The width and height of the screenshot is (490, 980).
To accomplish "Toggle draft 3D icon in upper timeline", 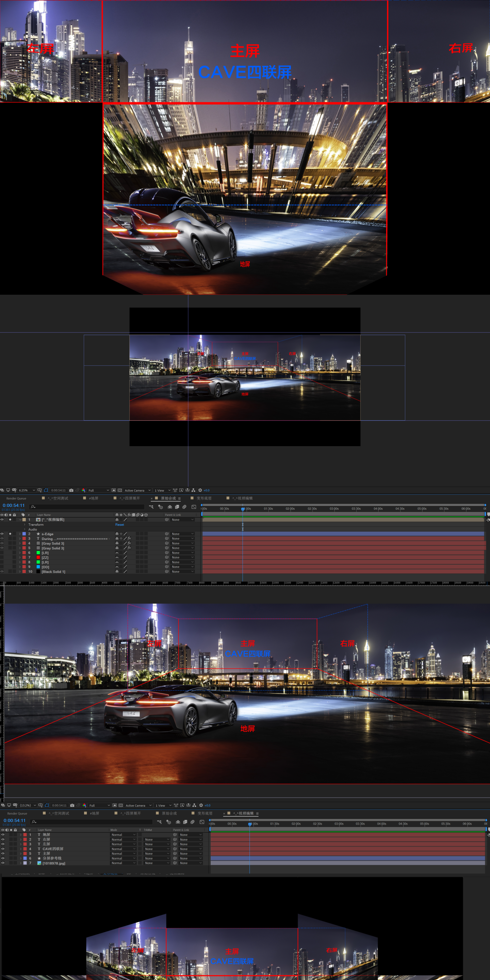I will [x=161, y=507].
